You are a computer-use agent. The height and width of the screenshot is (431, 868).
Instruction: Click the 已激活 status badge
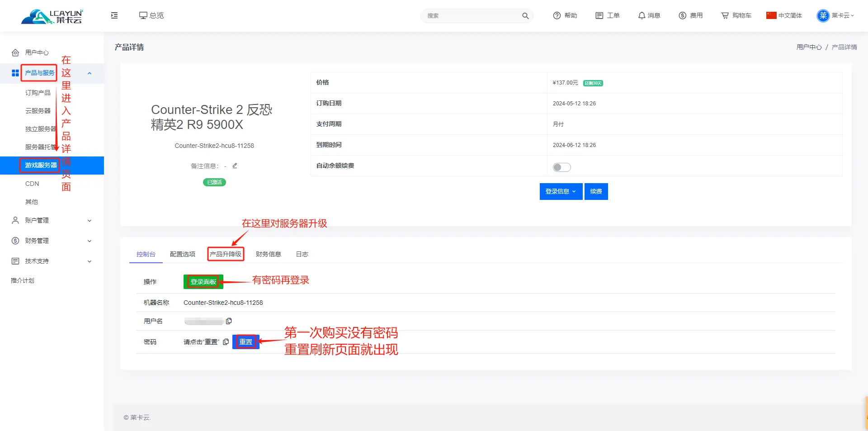click(x=214, y=182)
